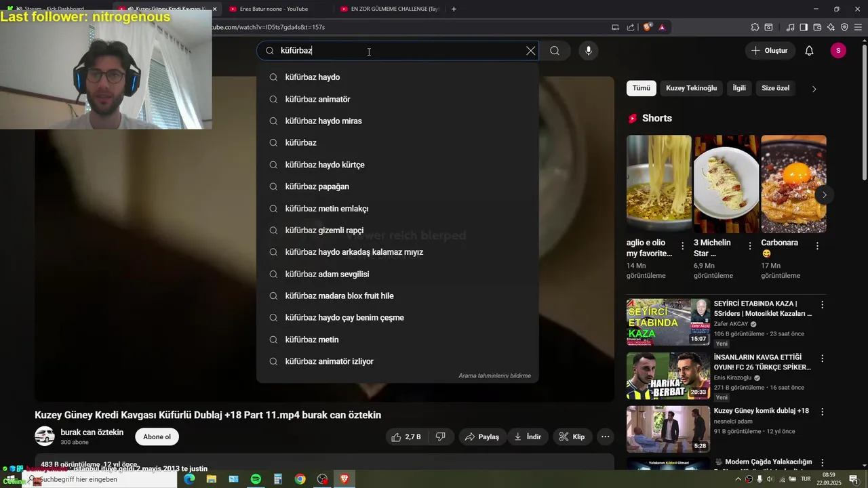Open system volume icon in tray
Viewport: 868px width, 488px height.
click(x=770, y=479)
